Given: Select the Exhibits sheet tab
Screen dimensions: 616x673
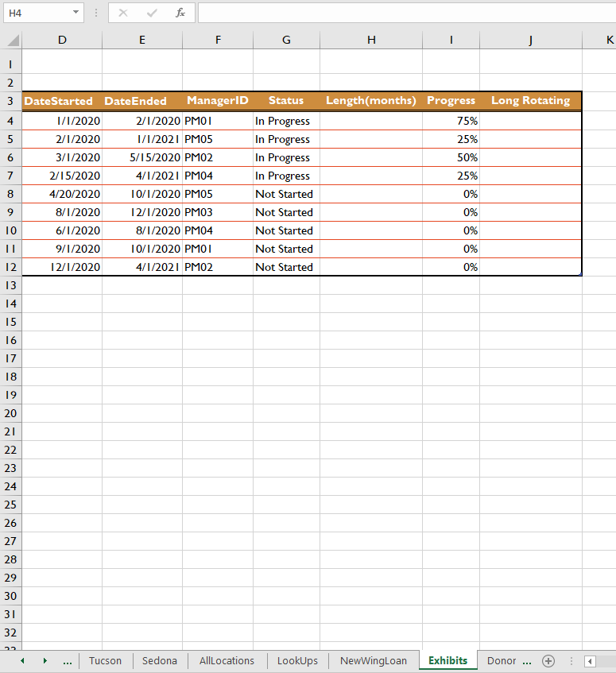Looking at the screenshot, I should 447,660.
